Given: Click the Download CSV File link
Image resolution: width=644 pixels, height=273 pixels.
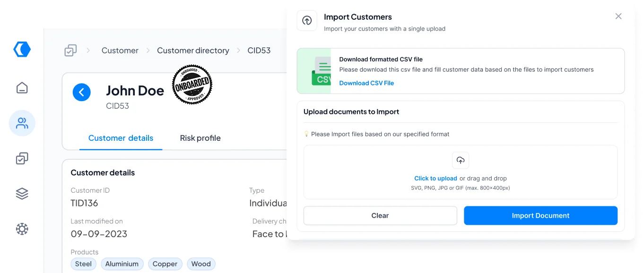Looking at the screenshot, I should click(x=366, y=83).
